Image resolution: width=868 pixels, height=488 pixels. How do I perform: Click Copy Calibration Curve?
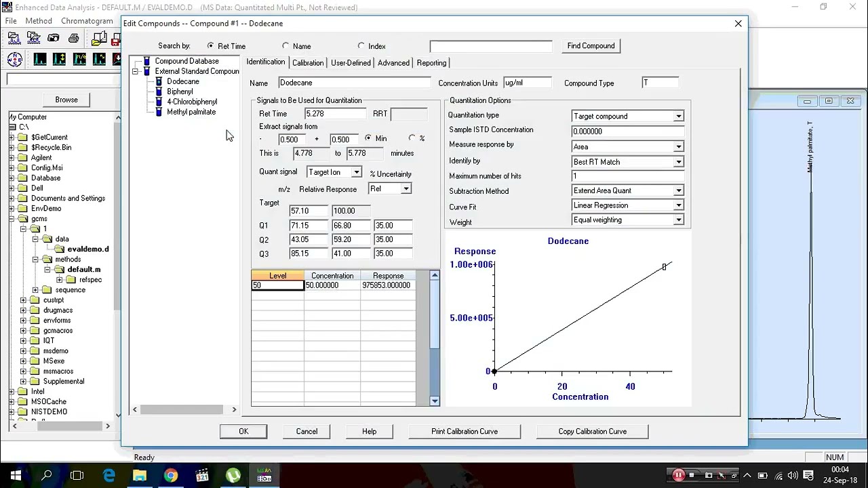593,431
